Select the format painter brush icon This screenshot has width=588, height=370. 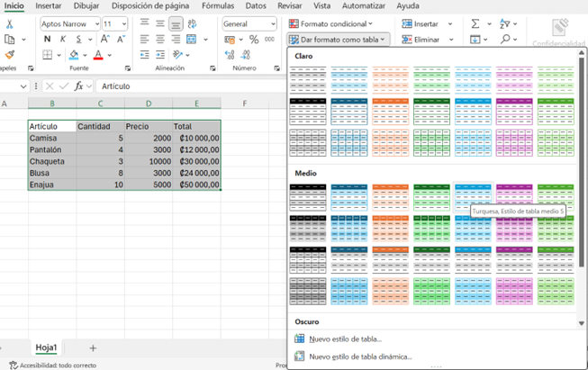10,55
